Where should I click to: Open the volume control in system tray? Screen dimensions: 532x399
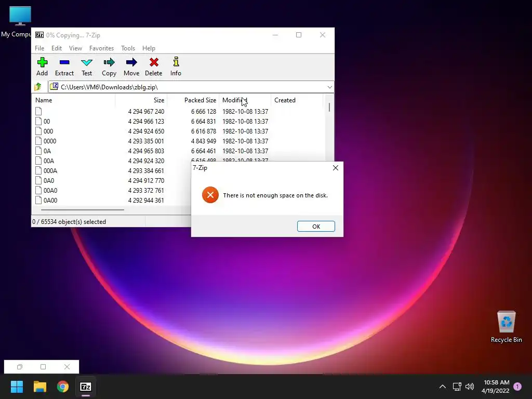coord(470,387)
